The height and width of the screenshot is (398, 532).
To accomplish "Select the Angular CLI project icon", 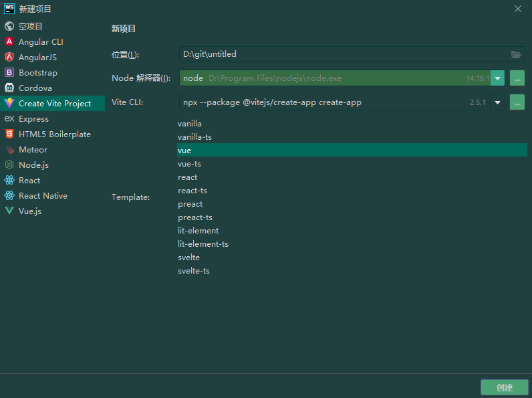I will click(x=9, y=42).
